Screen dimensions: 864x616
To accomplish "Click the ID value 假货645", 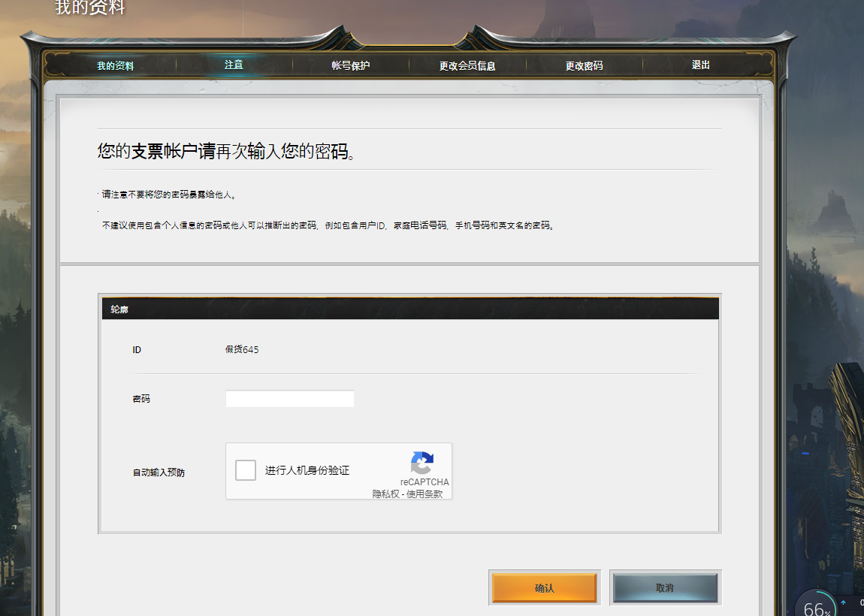I will coord(242,349).
